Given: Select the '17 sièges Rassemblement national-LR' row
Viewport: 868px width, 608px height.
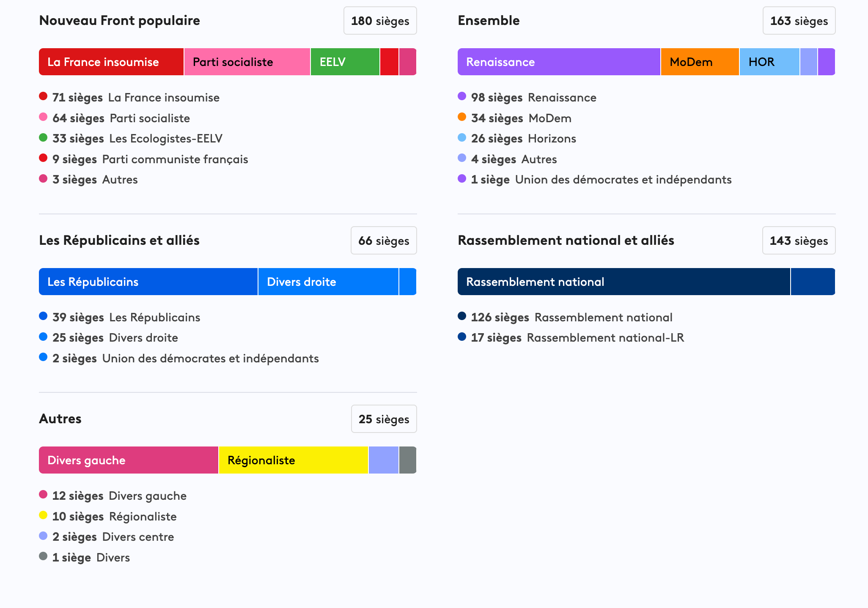Looking at the screenshot, I should tap(571, 337).
